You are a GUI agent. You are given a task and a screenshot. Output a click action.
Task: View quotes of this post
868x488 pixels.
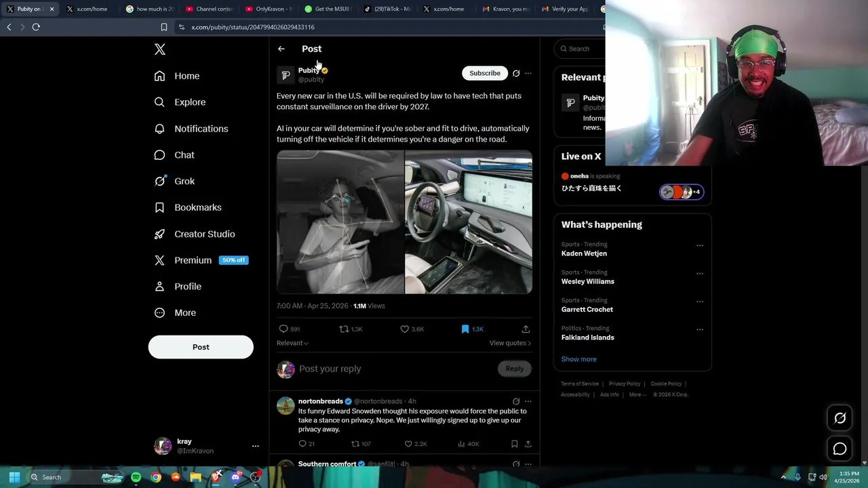(510, 343)
